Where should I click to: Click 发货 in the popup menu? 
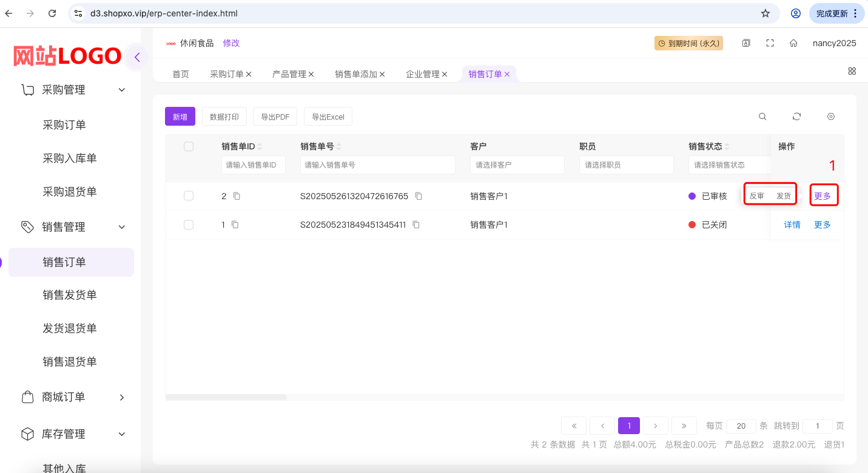[x=784, y=196]
